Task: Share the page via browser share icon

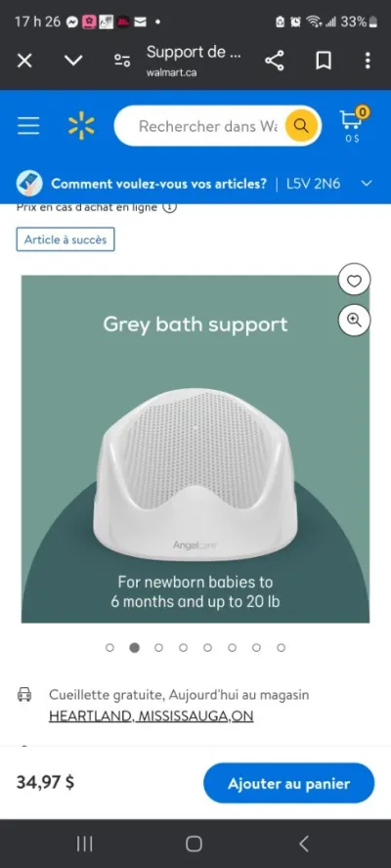Action: 274,61
